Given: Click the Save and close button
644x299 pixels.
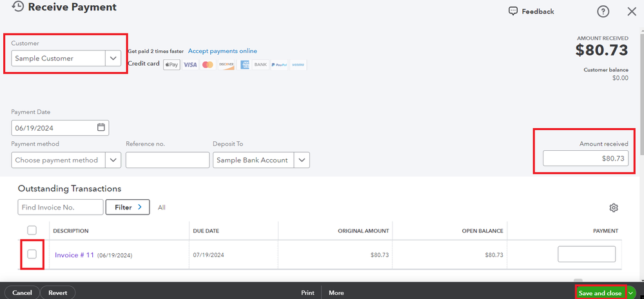Looking at the screenshot, I should pyautogui.click(x=600, y=293).
